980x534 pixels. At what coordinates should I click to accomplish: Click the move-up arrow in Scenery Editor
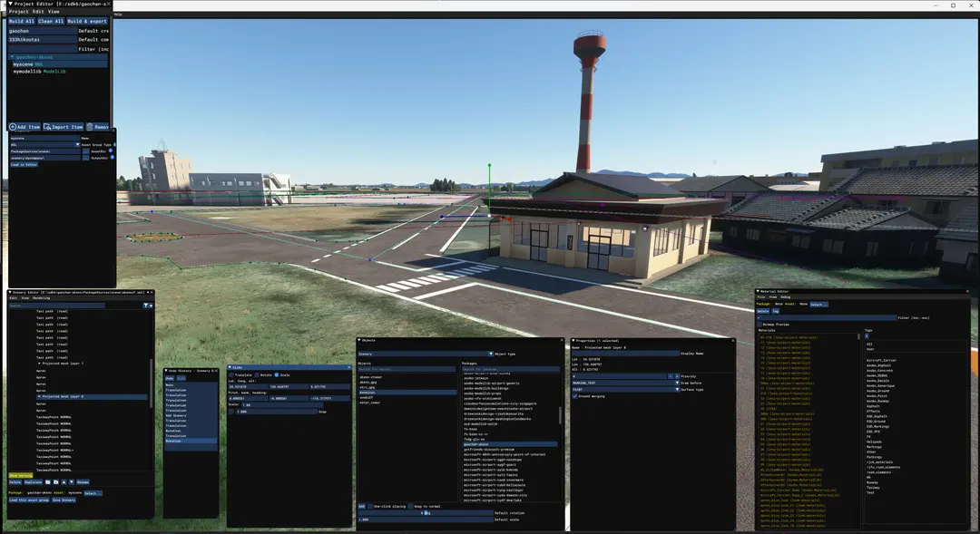pyautogui.click(x=64, y=482)
